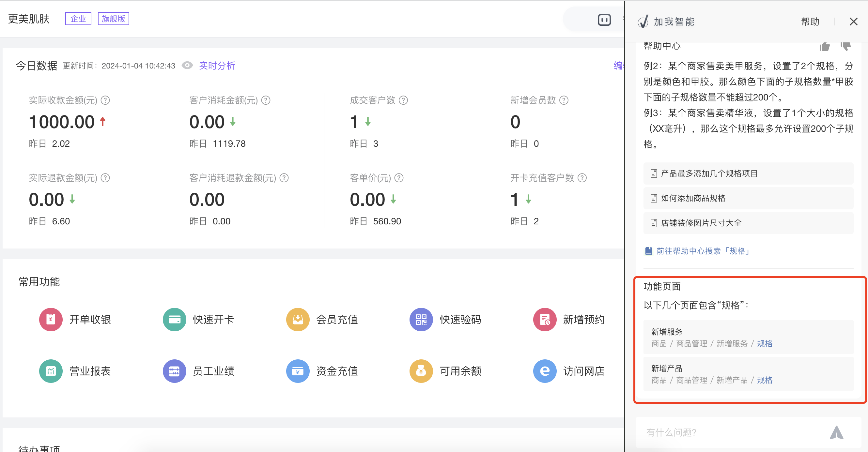Viewport: 868px width, 452px height.
Task: Open the 快速开卡 quick card icon
Action: tap(174, 319)
